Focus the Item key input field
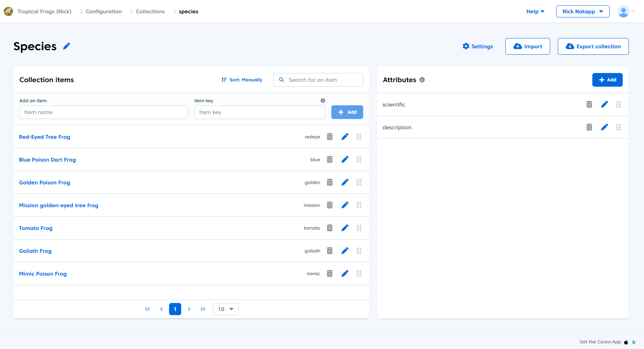This screenshot has height=349, width=644. (x=259, y=112)
